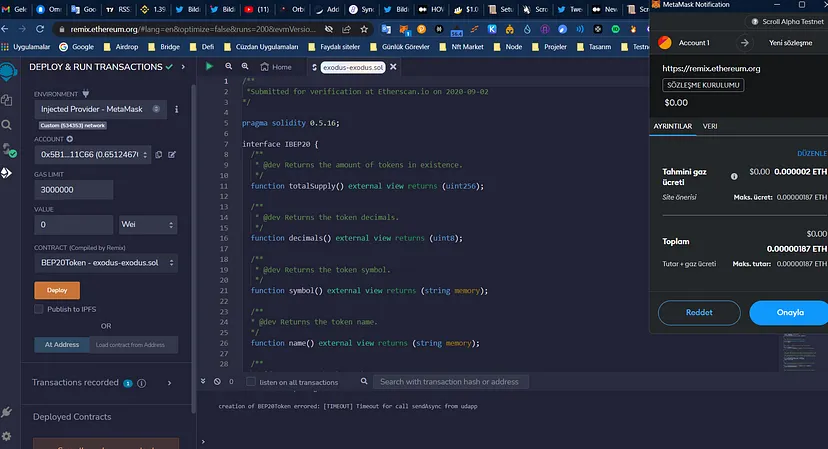Open the Solidity compiler sidebar icon
828x449 pixels.
pos(7,149)
